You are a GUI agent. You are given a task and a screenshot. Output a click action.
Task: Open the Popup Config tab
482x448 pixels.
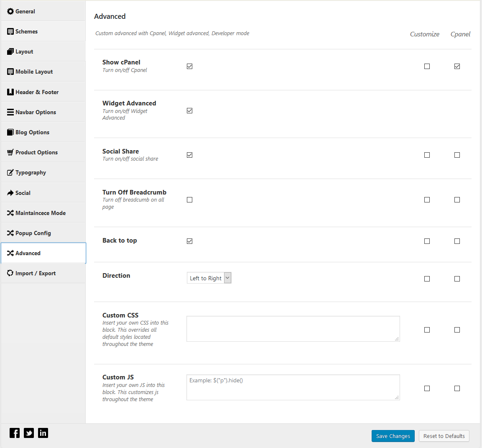click(x=43, y=233)
